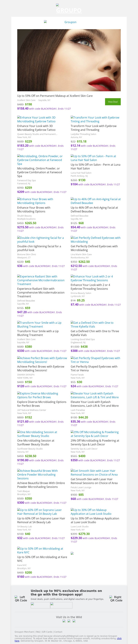Click the Gift Cards footer link
138x644 pixels.
pos(47,632)
